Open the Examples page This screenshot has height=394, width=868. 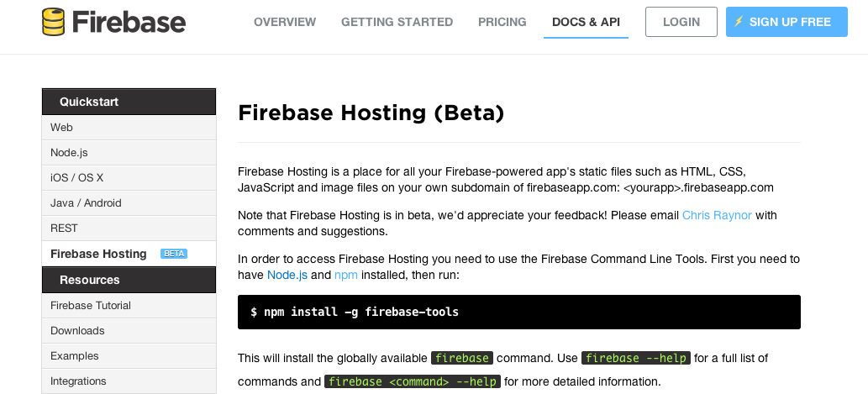point(129,356)
